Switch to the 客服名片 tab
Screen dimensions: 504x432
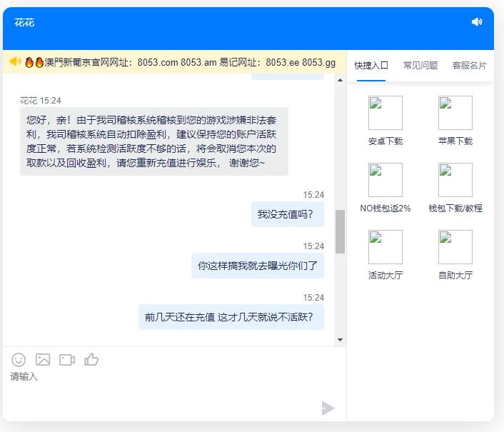click(469, 66)
